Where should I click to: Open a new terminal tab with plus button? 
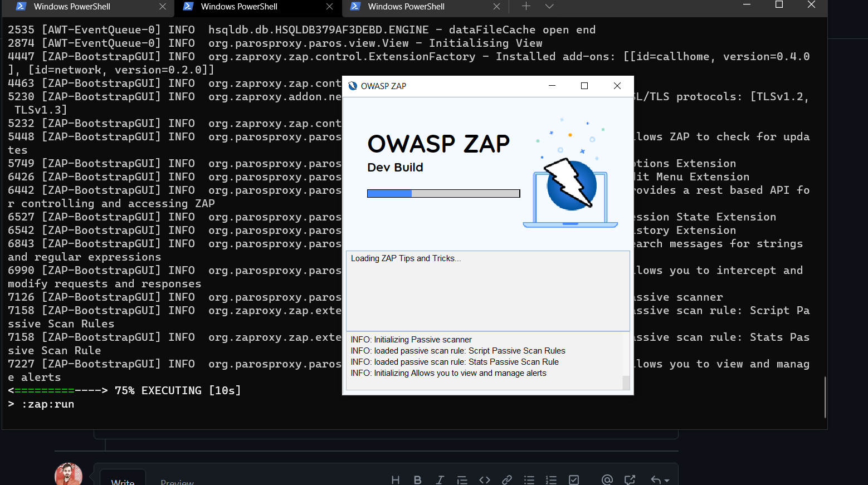(526, 7)
